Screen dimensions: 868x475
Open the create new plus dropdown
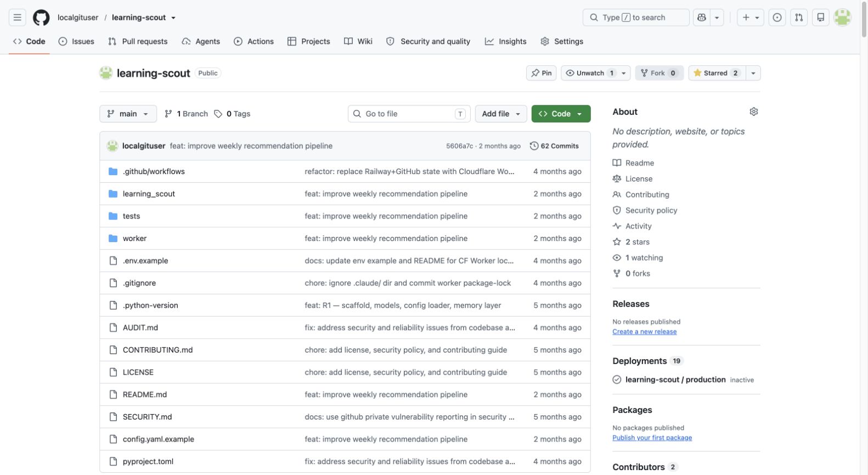(751, 18)
